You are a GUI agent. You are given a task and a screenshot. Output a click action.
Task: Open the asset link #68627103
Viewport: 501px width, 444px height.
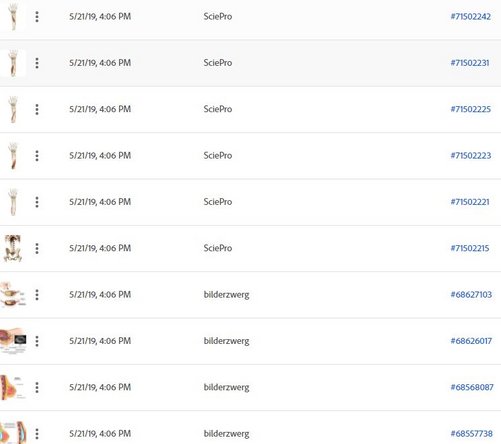(471, 295)
